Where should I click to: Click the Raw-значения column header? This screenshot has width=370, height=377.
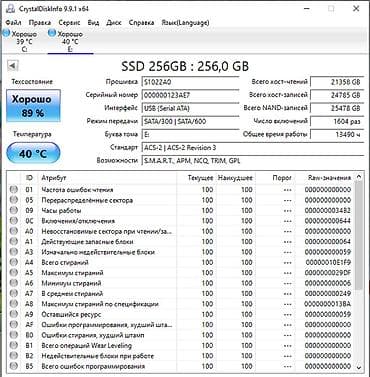[x=324, y=178]
